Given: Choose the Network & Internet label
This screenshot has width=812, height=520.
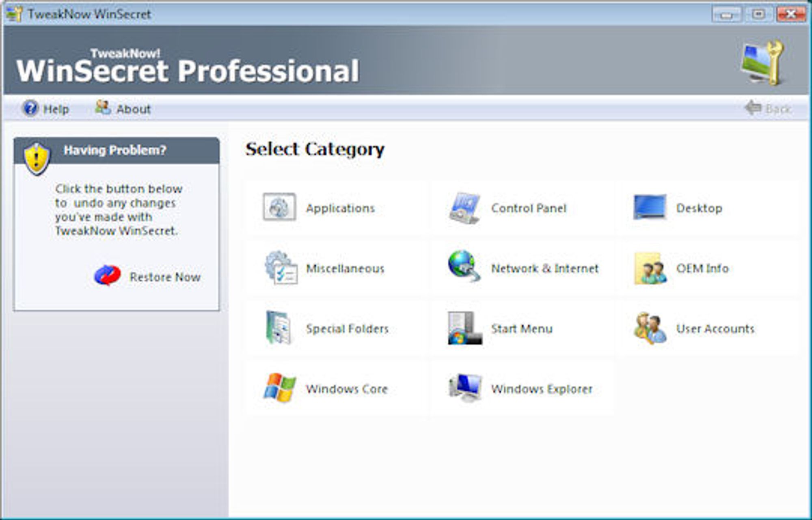Looking at the screenshot, I should coord(545,268).
